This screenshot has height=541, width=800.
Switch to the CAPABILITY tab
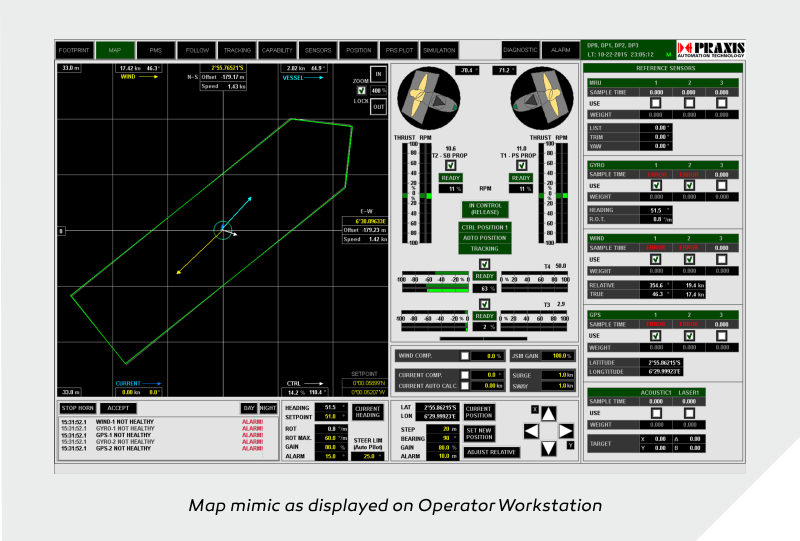point(277,50)
